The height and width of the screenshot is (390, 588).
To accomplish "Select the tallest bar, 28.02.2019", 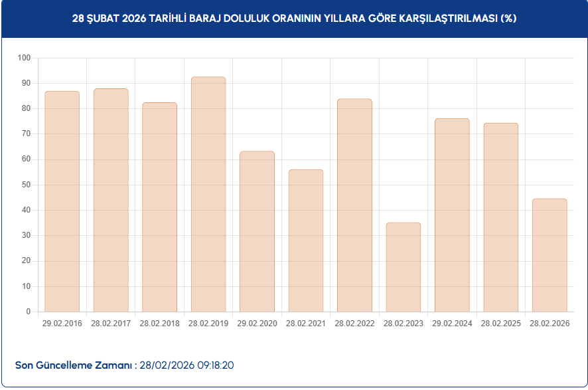I will coord(208,194).
